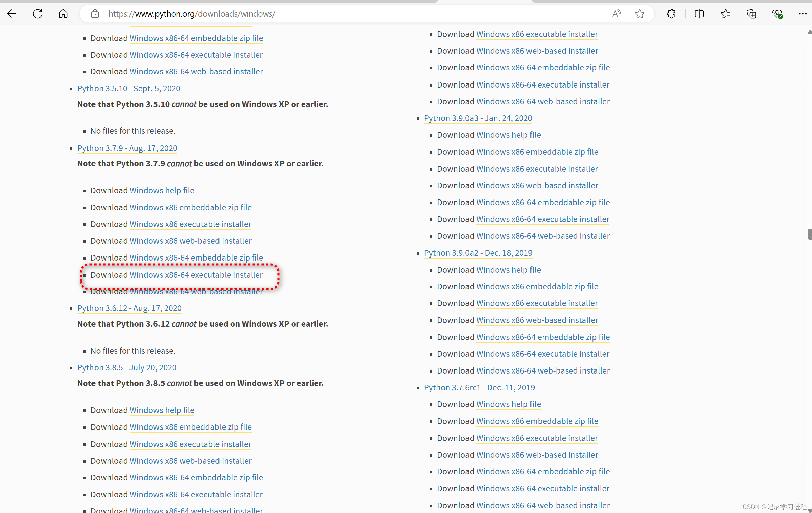Open the Favorites list icon
The width and height of the screenshot is (812, 513).
click(x=725, y=14)
